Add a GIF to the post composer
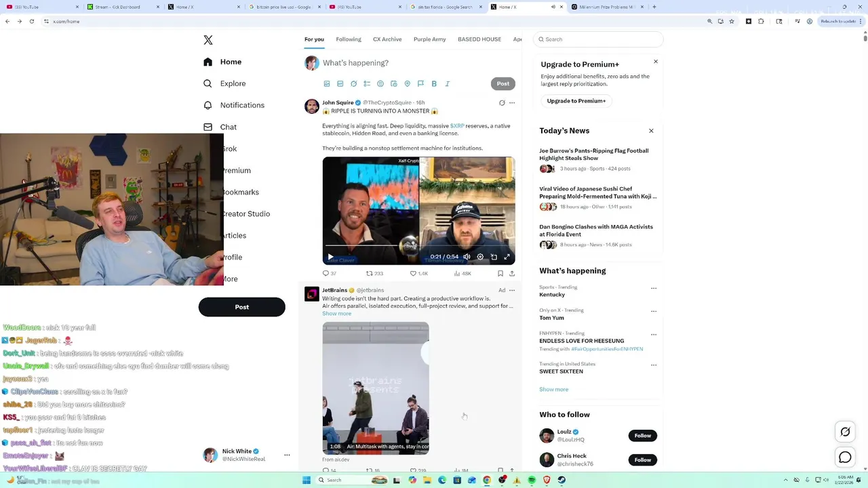 point(340,84)
